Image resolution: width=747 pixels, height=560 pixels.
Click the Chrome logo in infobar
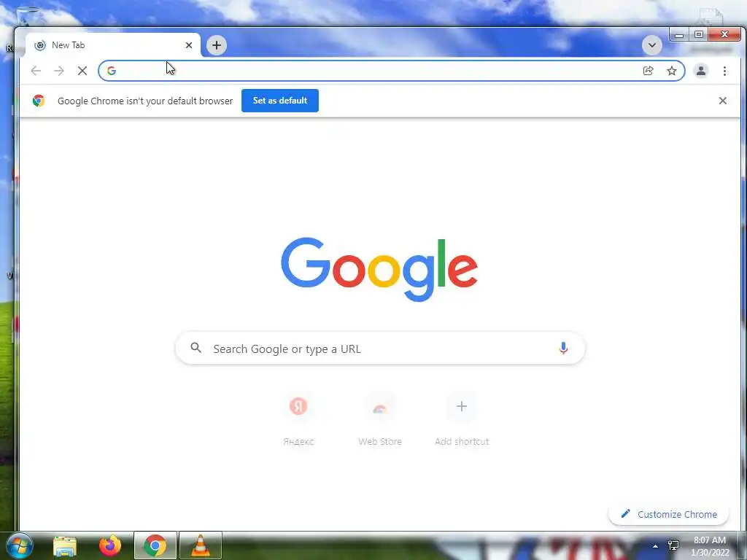(39, 101)
